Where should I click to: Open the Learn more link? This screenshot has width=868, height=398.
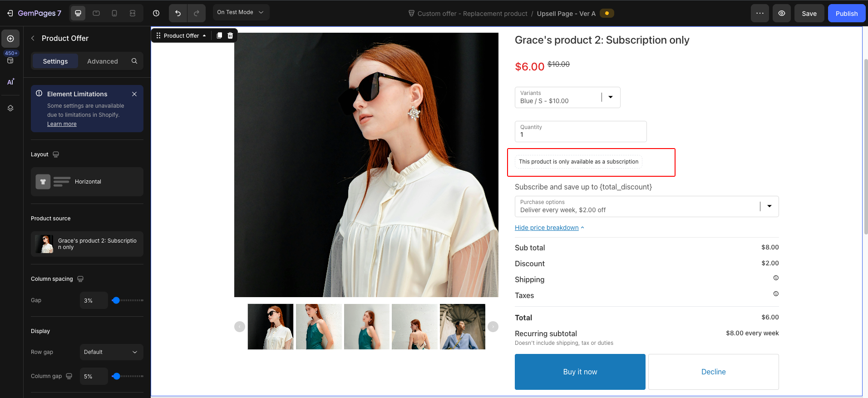[62, 124]
